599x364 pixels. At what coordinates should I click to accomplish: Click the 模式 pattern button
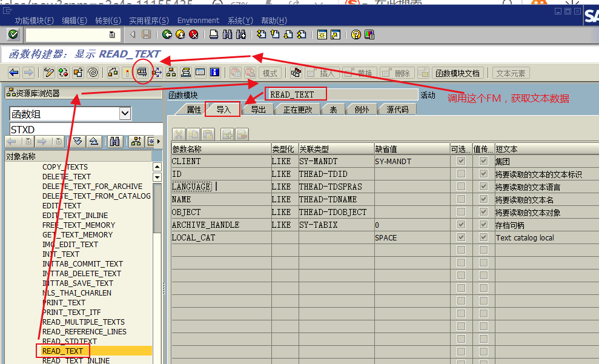pyautogui.click(x=270, y=73)
